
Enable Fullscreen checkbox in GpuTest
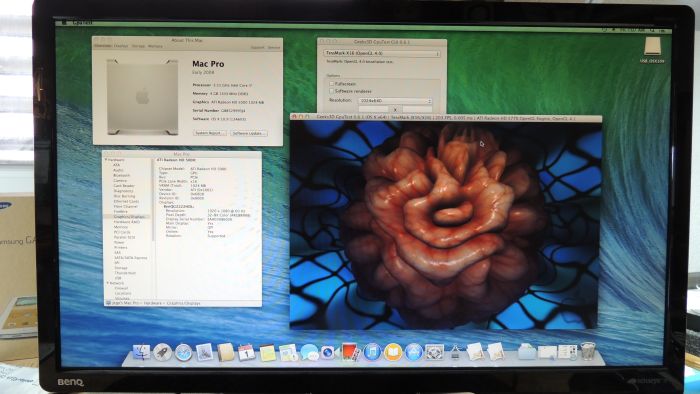[332, 84]
